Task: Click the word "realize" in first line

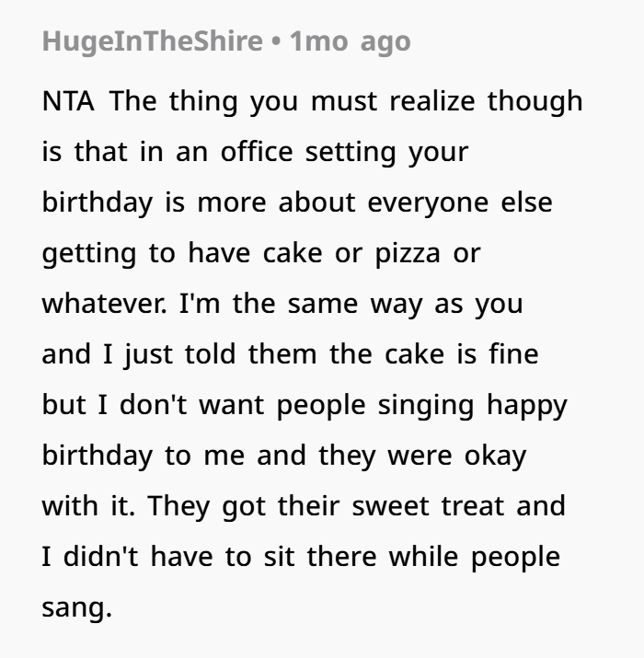Action: coord(432,101)
